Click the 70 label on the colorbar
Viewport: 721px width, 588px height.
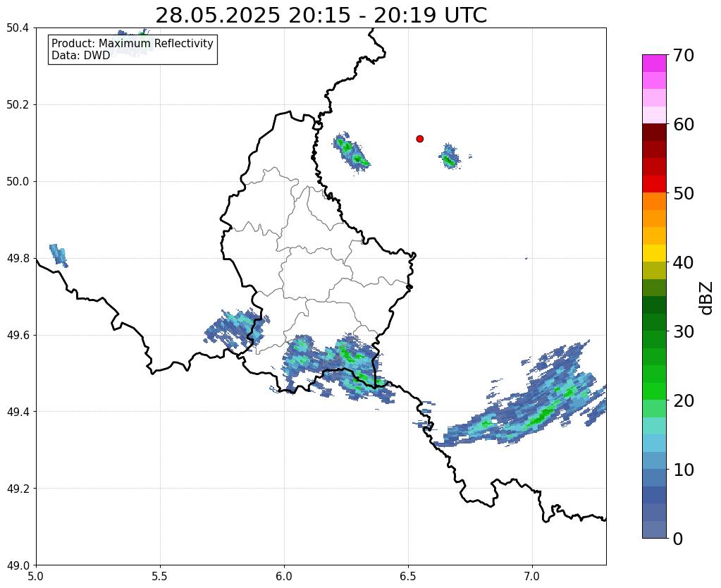(683, 55)
